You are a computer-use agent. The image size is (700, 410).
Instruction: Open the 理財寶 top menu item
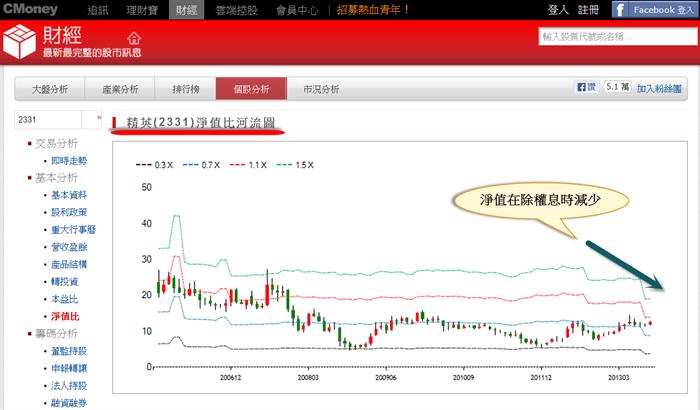coord(142,10)
